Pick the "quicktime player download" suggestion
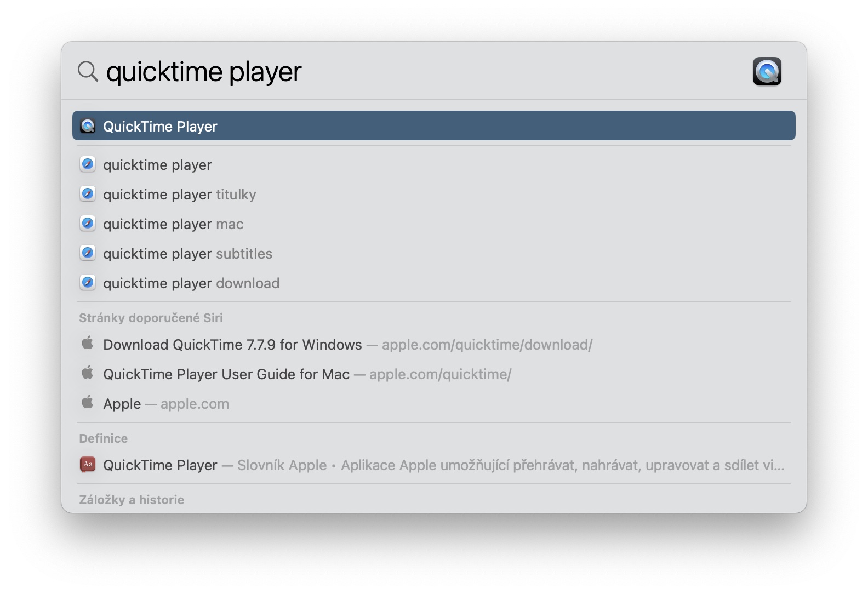 coord(434,283)
